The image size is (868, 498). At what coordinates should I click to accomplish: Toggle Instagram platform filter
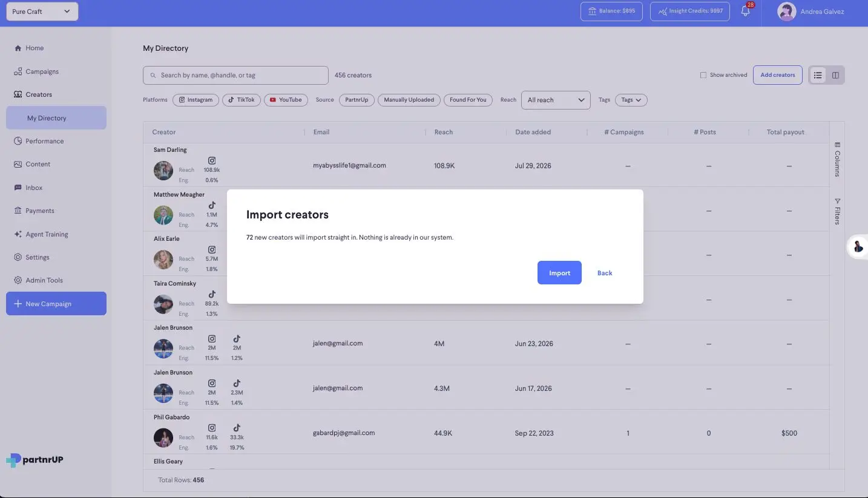point(196,100)
